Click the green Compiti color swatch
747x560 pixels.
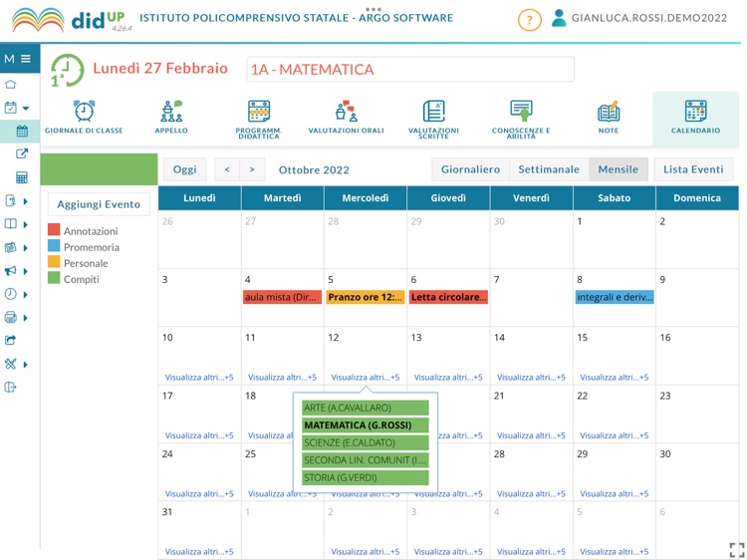(x=54, y=278)
